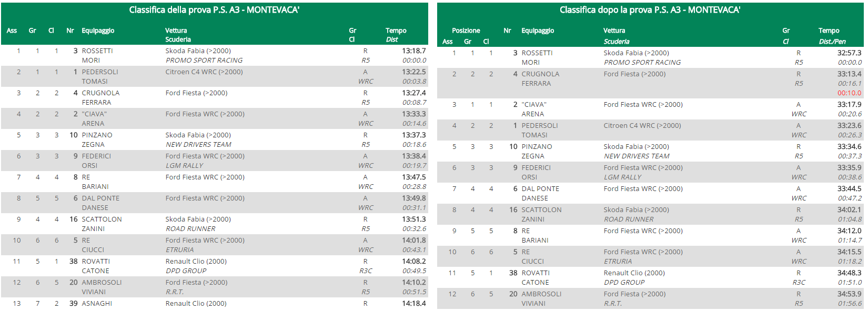Click the 34:48.3 time for Rovatti
The width and height of the screenshot is (868, 310).
[x=849, y=273]
